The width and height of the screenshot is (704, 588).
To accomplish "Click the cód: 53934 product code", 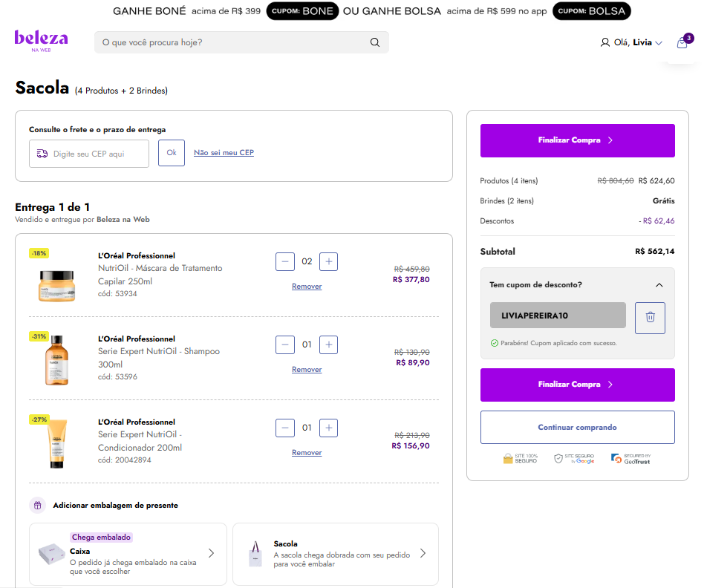I will 117,293.
